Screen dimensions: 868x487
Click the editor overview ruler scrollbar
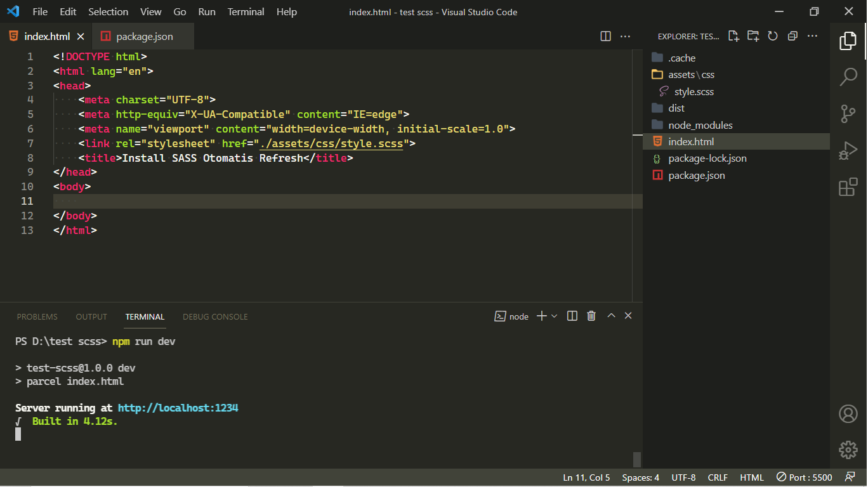pyautogui.click(x=638, y=175)
